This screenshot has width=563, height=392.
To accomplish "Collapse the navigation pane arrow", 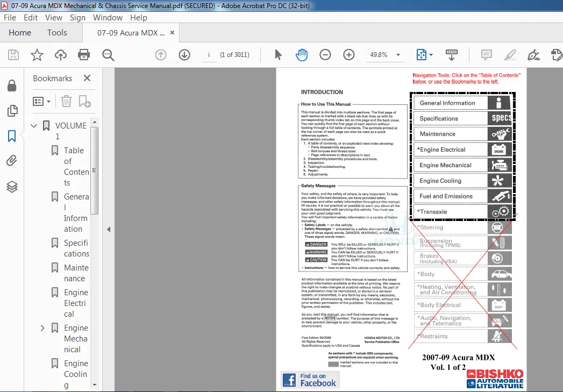I will coord(109,229).
